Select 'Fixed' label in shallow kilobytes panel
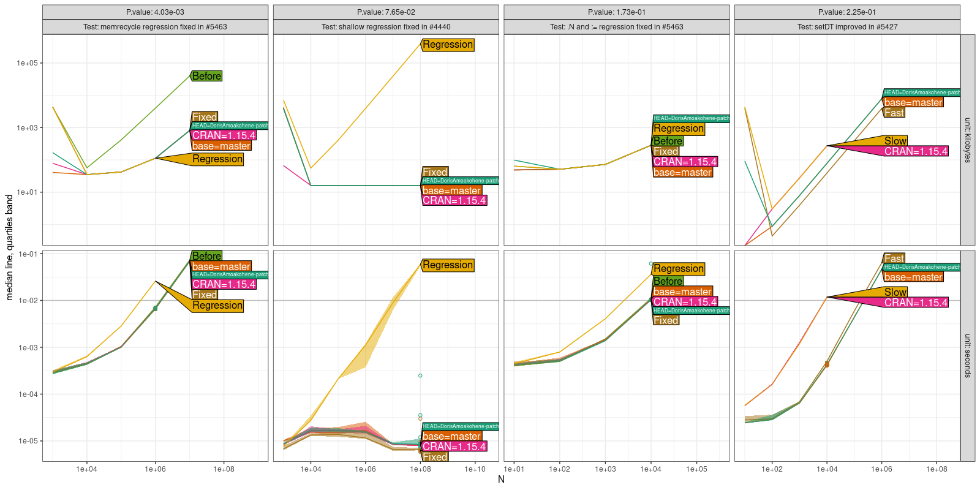 (435, 172)
